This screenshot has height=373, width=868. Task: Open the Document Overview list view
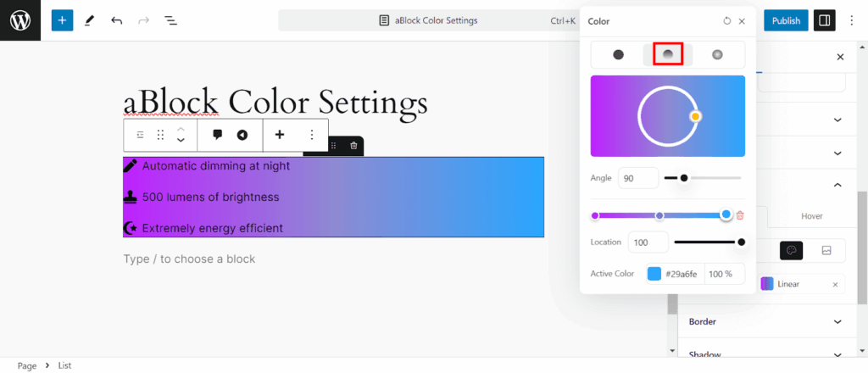[170, 20]
